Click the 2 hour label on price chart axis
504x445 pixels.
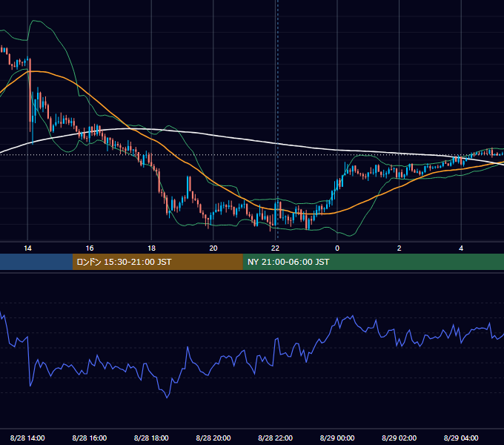[399, 248]
